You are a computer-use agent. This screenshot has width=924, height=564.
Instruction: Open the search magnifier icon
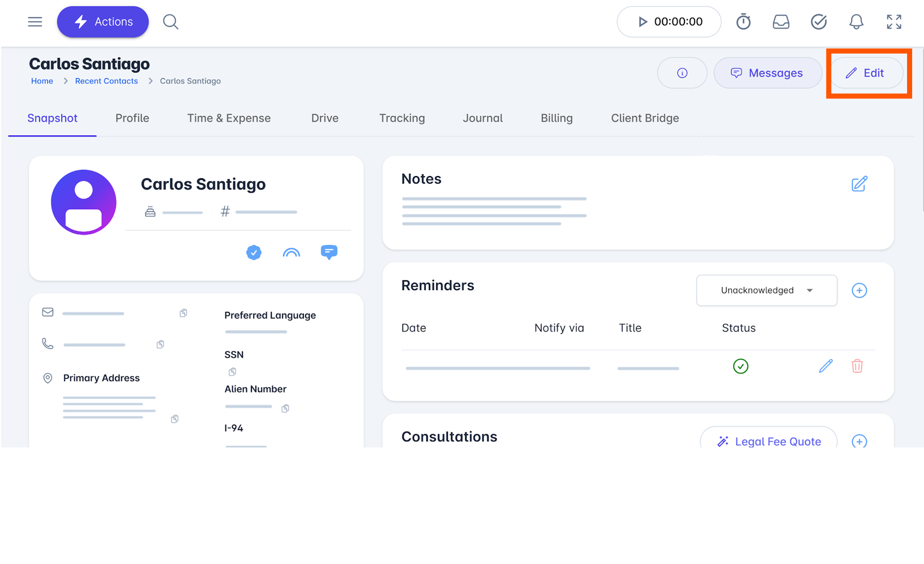click(x=170, y=21)
